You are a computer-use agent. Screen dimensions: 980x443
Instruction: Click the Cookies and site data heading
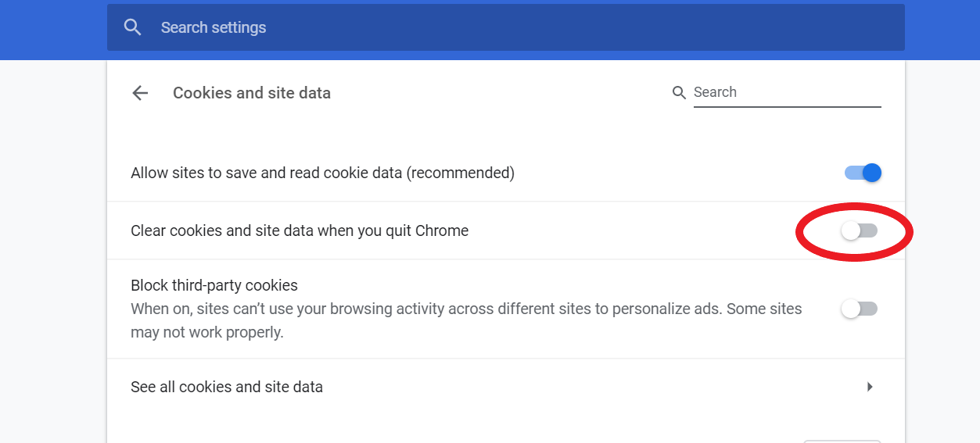[252, 93]
